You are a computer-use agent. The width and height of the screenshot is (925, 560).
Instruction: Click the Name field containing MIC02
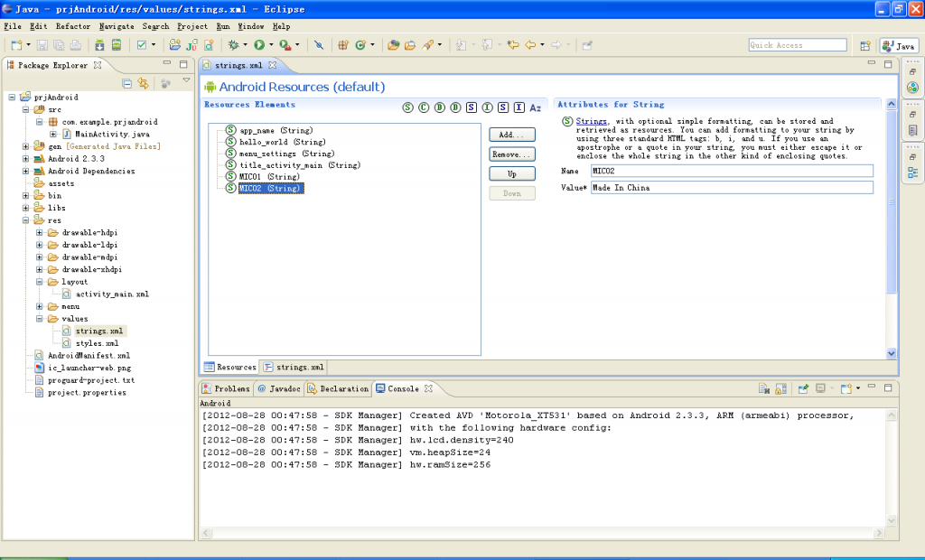coord(732,171)
